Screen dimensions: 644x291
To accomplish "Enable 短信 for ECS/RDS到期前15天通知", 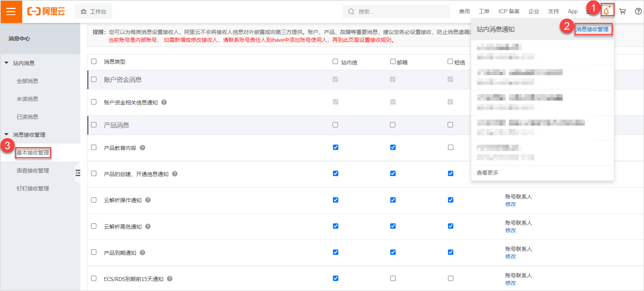I will point(450,278).
